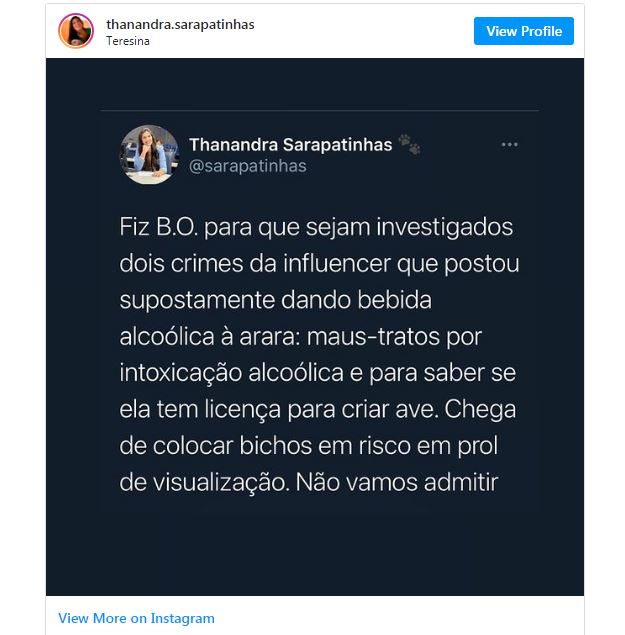Select the line starting 'intoxicação alcoólica'
The width and height of the screenshot is (625, 635).
pyautogui.click(x=318, y=373)
